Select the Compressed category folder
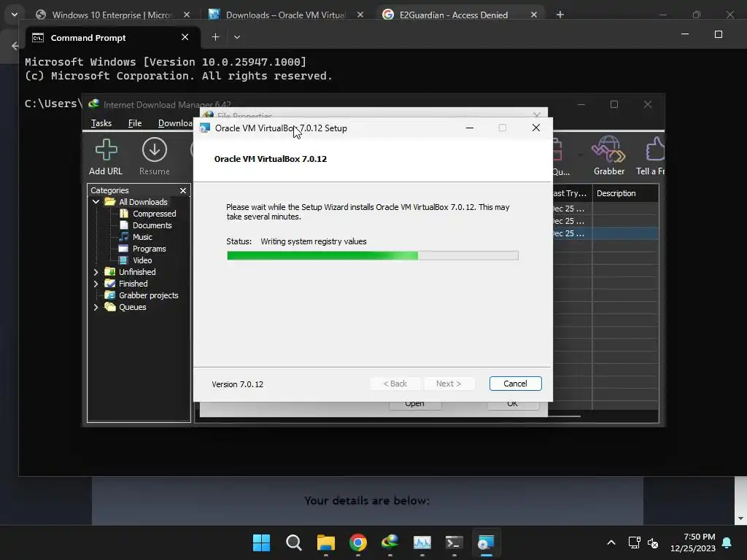The width and height of the screenshot is (747, 560). (x=154, y=214)
